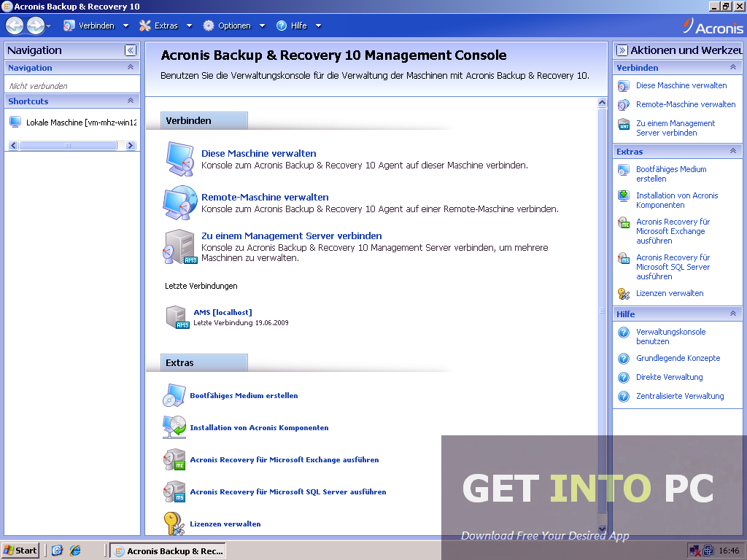The image size is (747, 560).
Task: Open Zu einem Management Server verbinden link
Action: (292, 236)
